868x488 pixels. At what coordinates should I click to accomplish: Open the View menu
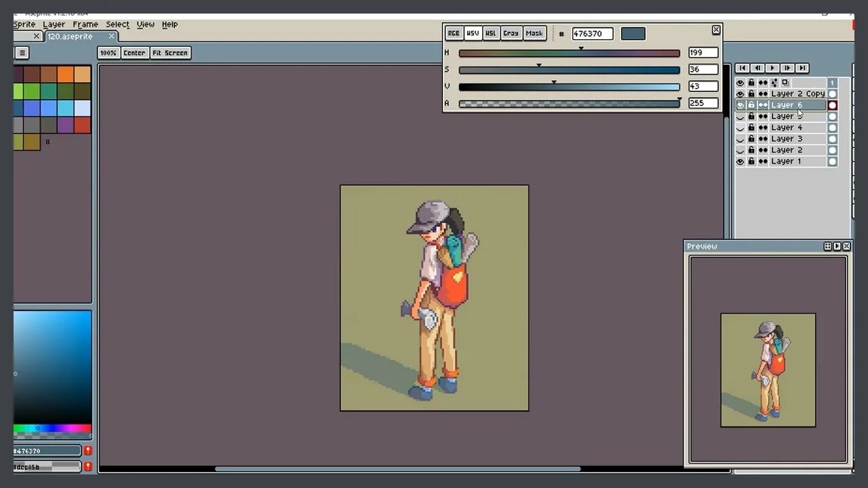click(x=146, y=24)
